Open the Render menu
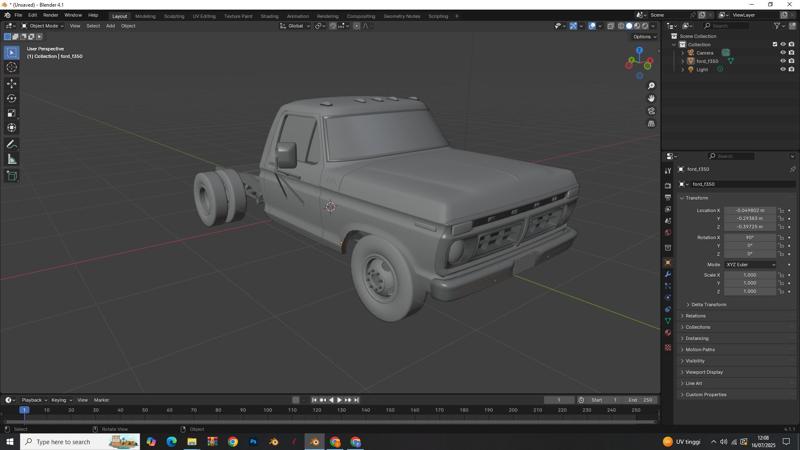This screenshot has width=800, height=450. point(50,15)
